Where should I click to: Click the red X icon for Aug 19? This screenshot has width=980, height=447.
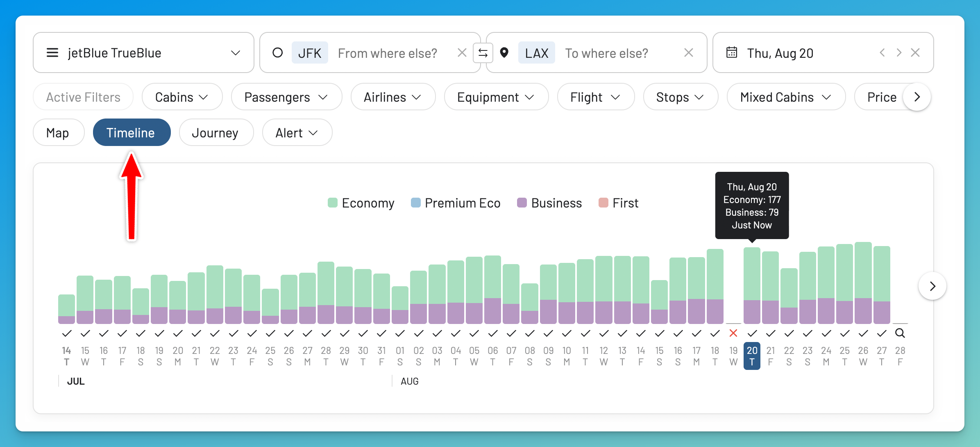pyautogui.click(x=733, y=333)
